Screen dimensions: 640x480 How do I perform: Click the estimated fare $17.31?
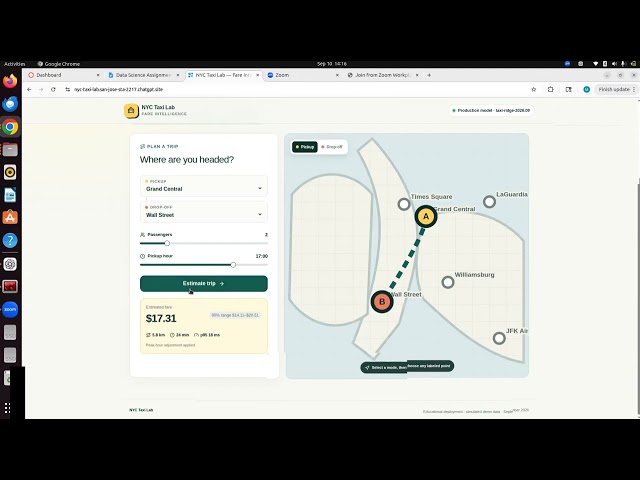(161, 318)
